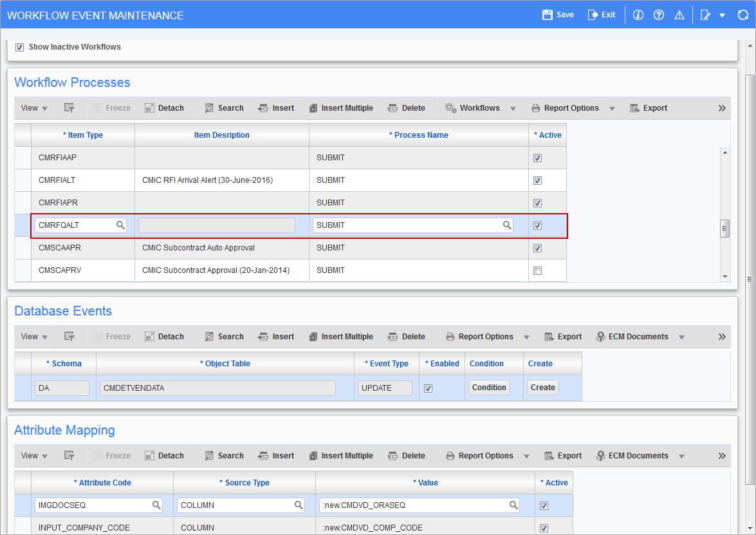Click Detach in Database Events toolbar
Screen dimensions: 756x535
165,337
